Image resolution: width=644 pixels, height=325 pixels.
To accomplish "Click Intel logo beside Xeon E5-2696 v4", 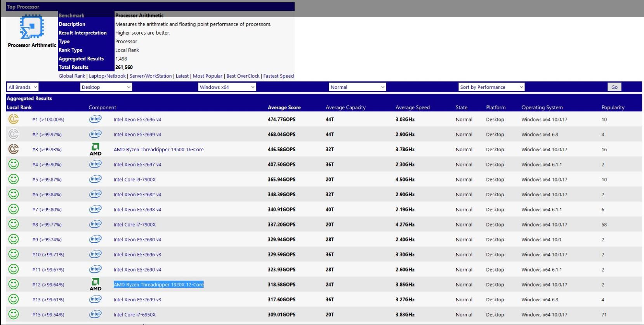I will (95, 119).
